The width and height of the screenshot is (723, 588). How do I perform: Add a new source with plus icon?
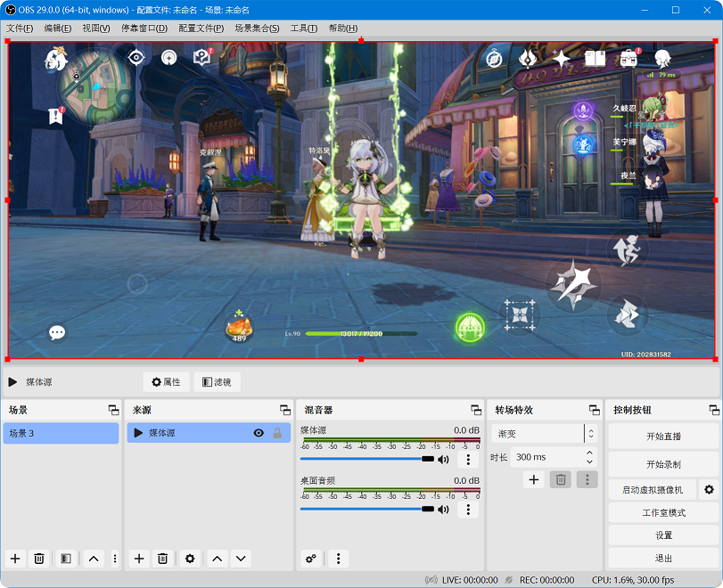pos(139,559)
